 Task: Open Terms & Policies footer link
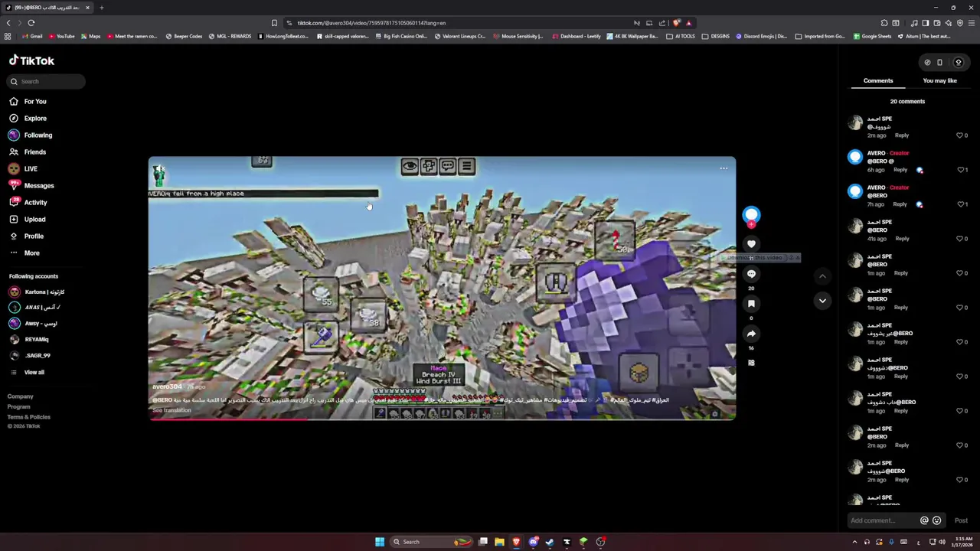pos(29,417)
